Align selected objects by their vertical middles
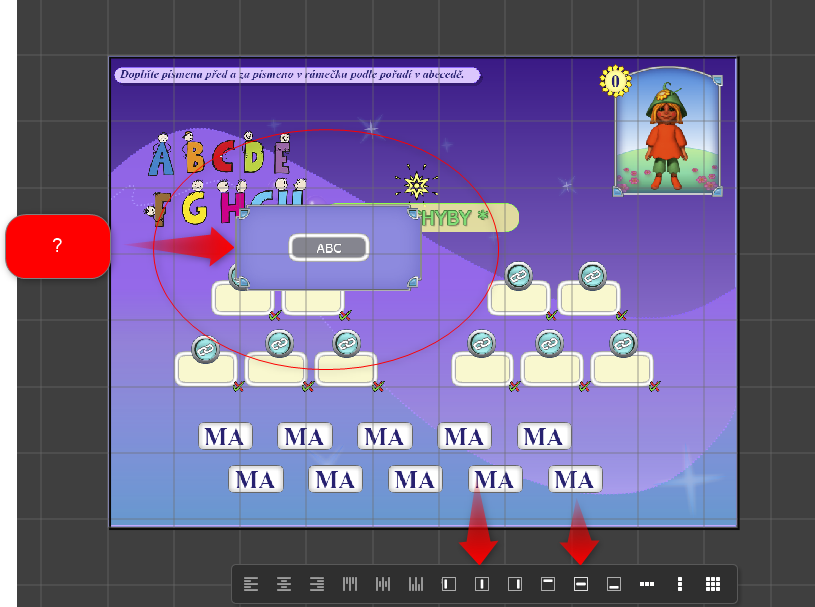 coord(383,584)
